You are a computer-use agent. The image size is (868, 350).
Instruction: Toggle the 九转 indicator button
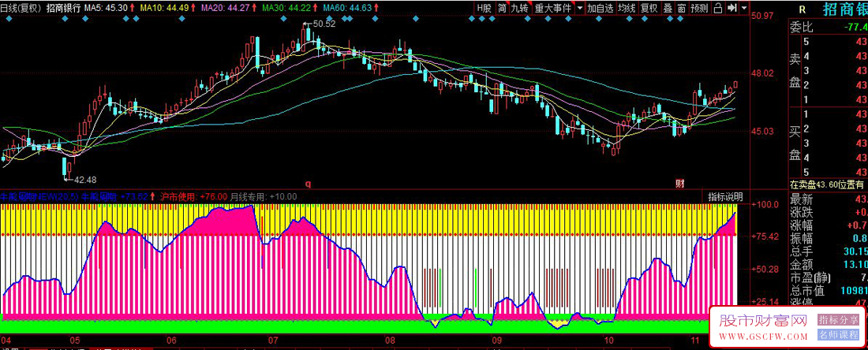(520, 9)
